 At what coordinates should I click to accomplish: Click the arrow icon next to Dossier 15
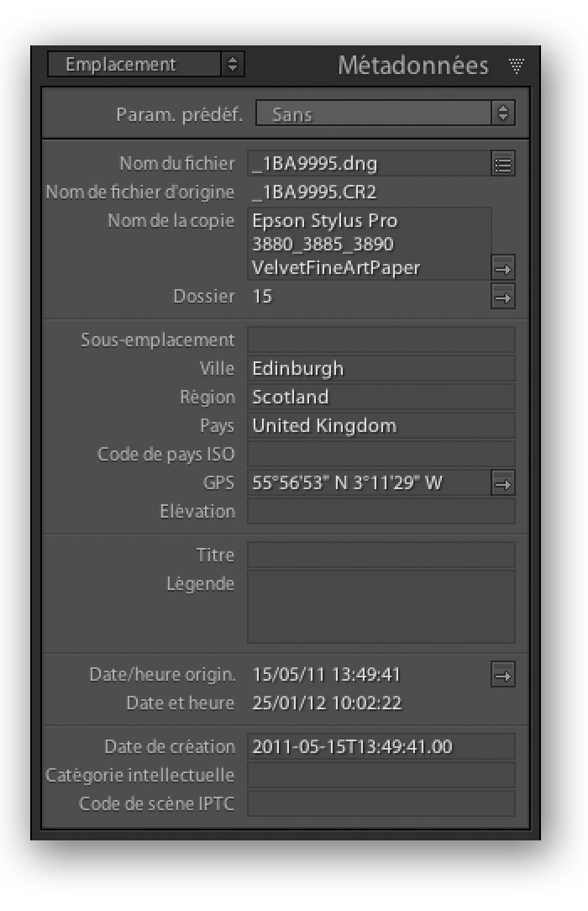tap(502, 298)
